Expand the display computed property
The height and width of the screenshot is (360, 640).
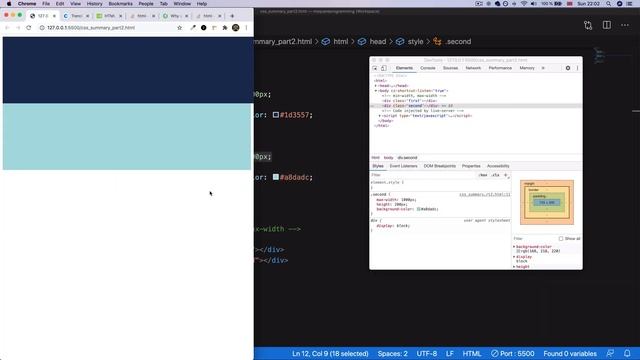click(x=514, y=257)
